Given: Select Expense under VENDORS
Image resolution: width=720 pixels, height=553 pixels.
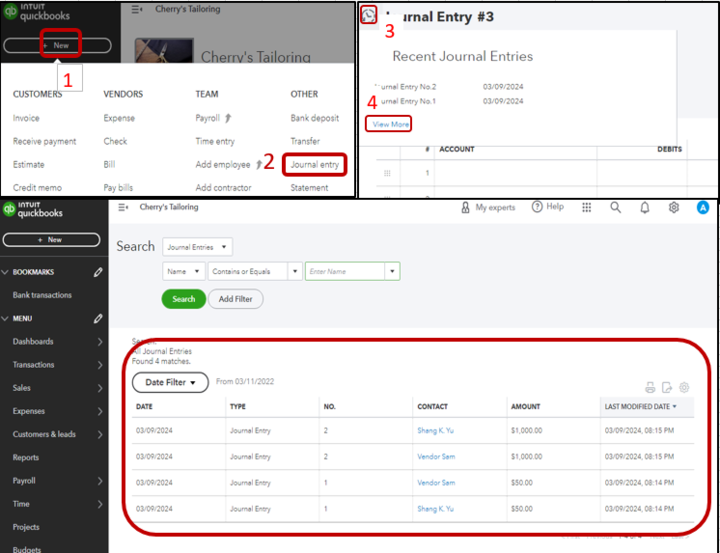Looking at the screenshot, I should (119, 118).
